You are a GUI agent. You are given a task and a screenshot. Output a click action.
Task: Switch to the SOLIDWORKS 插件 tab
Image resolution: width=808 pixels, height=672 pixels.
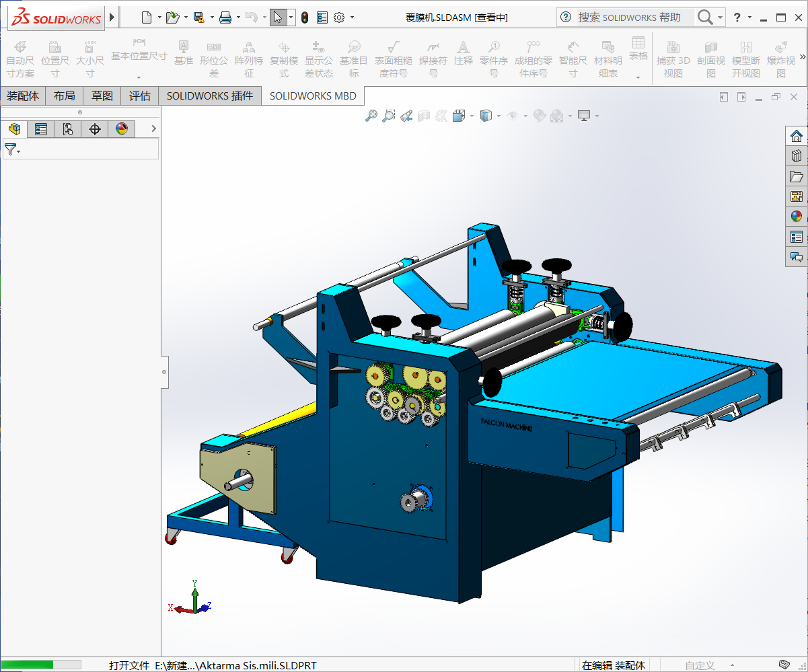210,96
